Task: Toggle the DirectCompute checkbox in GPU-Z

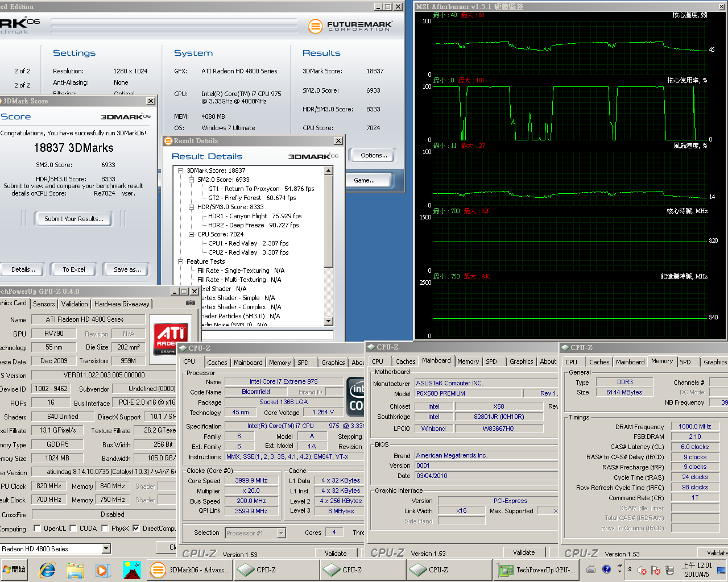Action: 136,528
